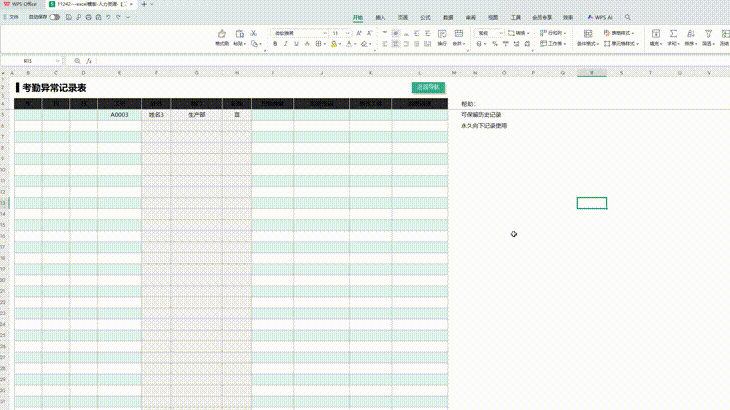Click the Italic formatting icon
The height and width of the screenshot is (410, 730).
point(287,44)
